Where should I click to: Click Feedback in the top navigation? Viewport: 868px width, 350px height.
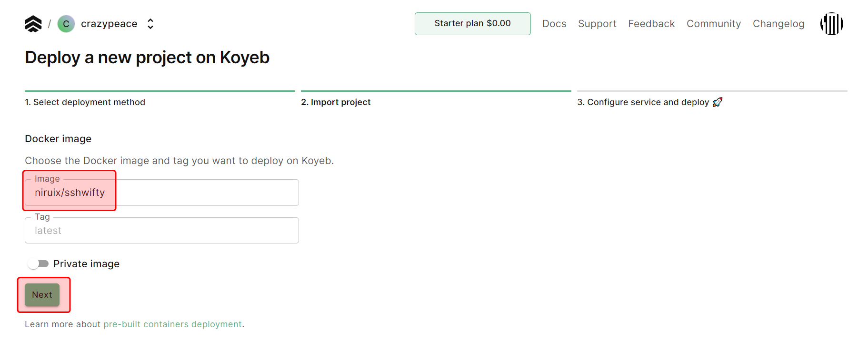(651, 24)
